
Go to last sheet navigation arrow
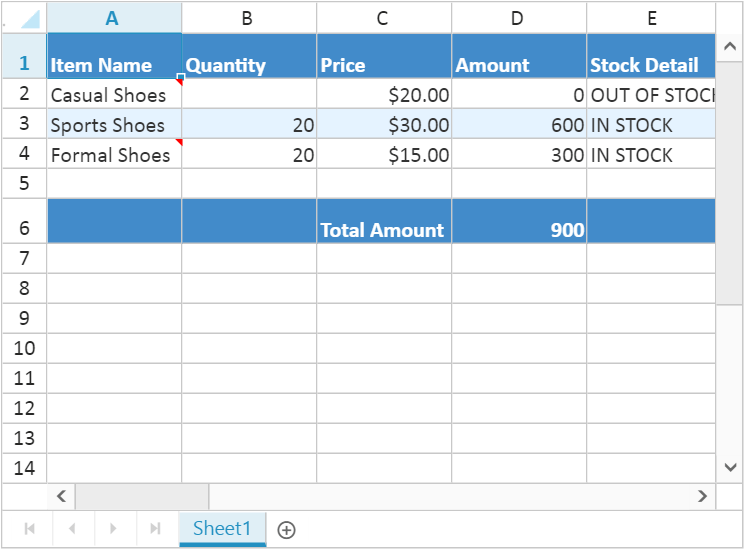pos(155,529)
